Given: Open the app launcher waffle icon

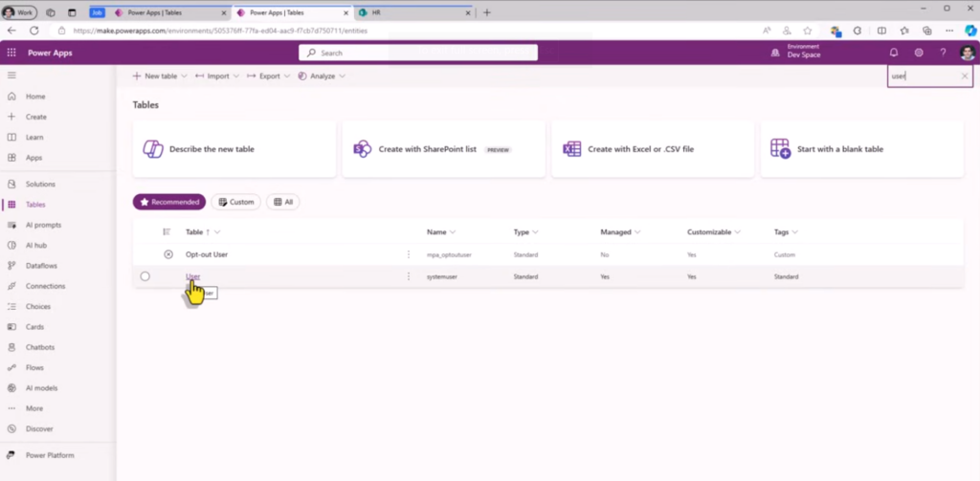Looking at the screenshot, I should [11, 54].
